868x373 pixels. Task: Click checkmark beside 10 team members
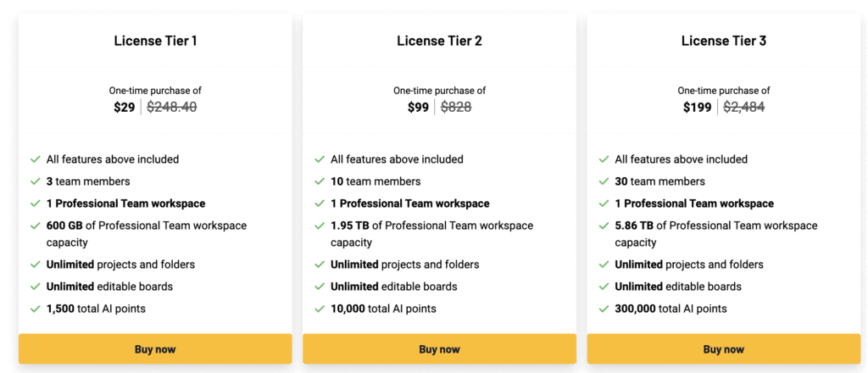click(x=320, y=181)
